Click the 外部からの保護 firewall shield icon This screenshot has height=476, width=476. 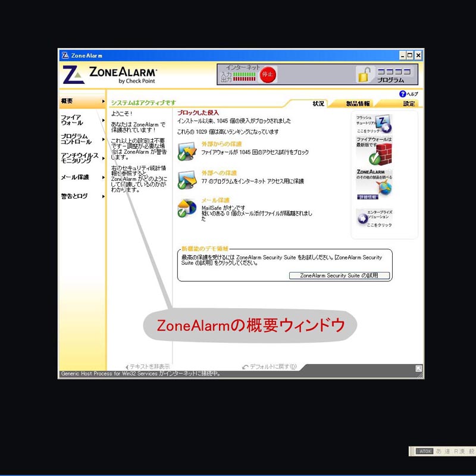187,151
